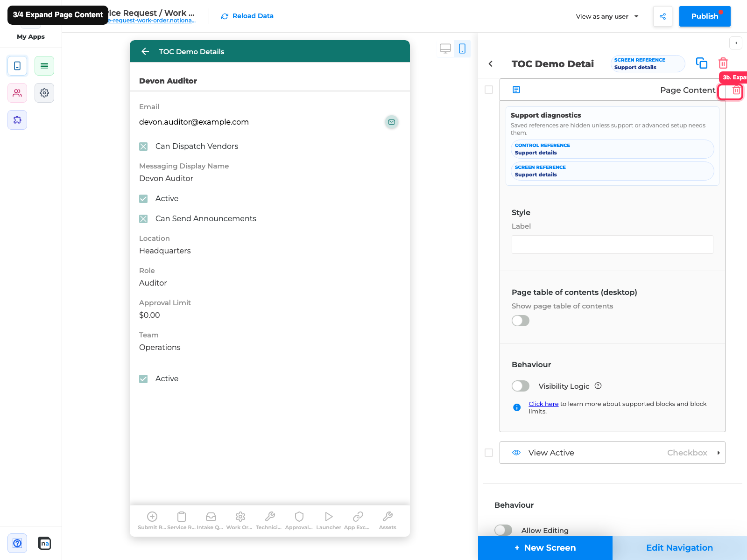
Task: Open the app URL link under title
Action: tap(152, 21)
